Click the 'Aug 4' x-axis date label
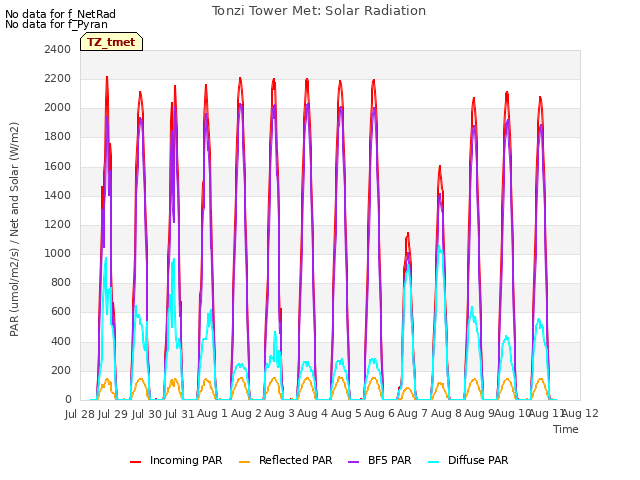Screen dimensions: 640x480 coord(312,413)
